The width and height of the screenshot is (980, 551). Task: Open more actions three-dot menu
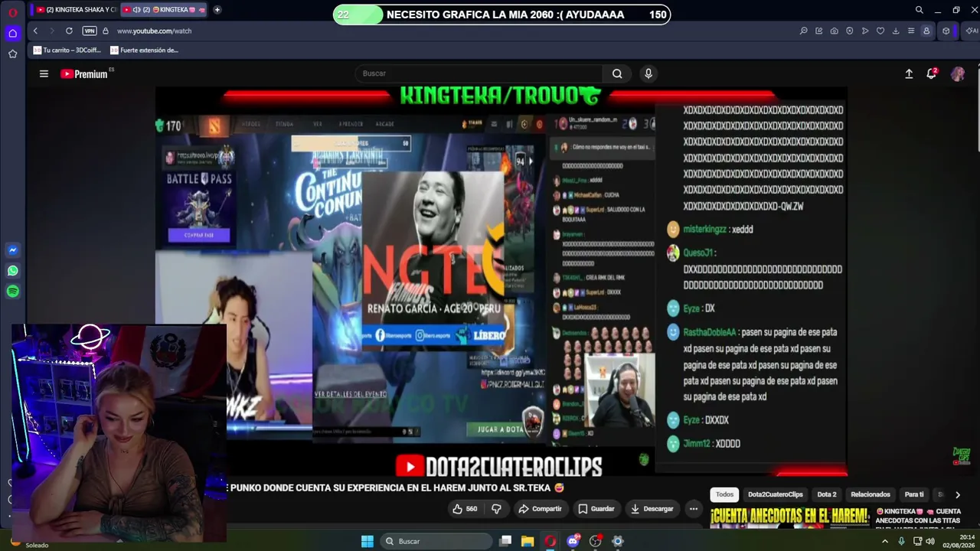(x=694, y=509)
